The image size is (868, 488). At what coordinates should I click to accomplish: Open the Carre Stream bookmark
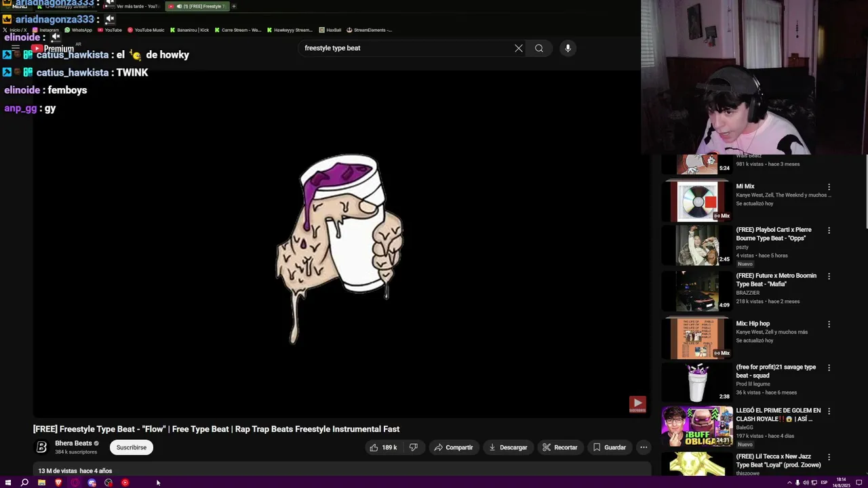pos(237,30)
